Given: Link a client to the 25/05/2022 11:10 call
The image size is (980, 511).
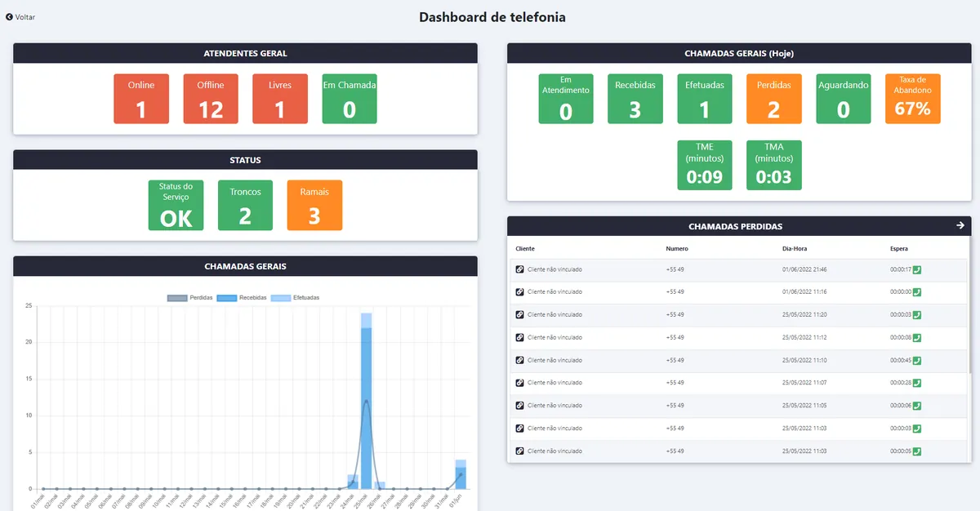Looking at the screenshot, I should (519, 360).
